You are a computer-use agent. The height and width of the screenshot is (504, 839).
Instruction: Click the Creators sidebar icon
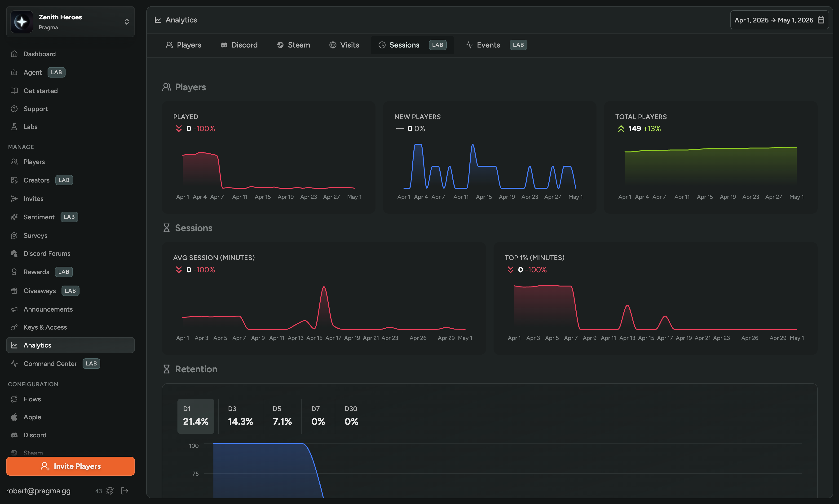pos(14,180)
